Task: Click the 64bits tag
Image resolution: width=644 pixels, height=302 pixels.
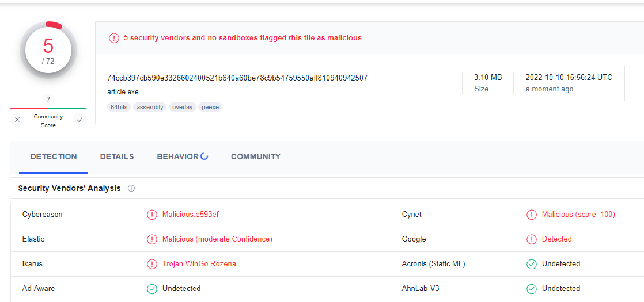Action: coord(119,107)
